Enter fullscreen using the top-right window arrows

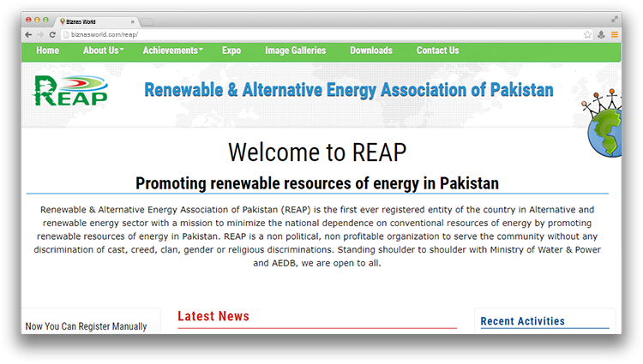click(615, 19)
